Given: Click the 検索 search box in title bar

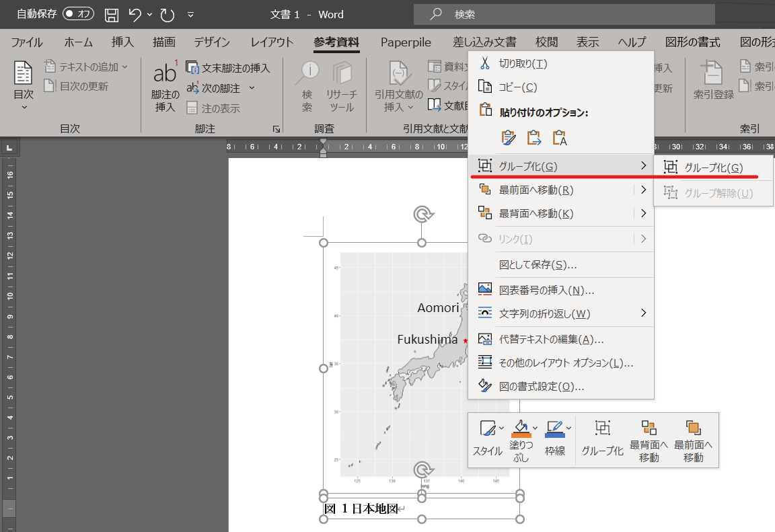Looking at the screenshot, I should (x=564, y=14).
